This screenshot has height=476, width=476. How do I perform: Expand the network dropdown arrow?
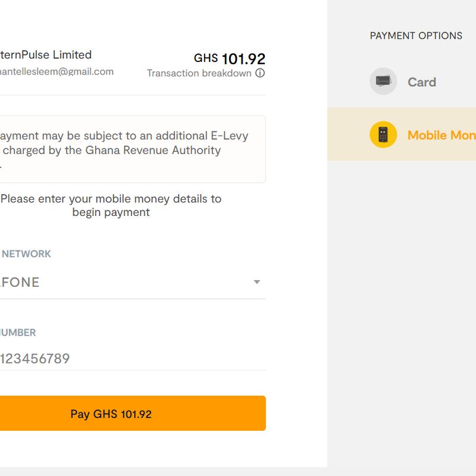coord(257,282)
